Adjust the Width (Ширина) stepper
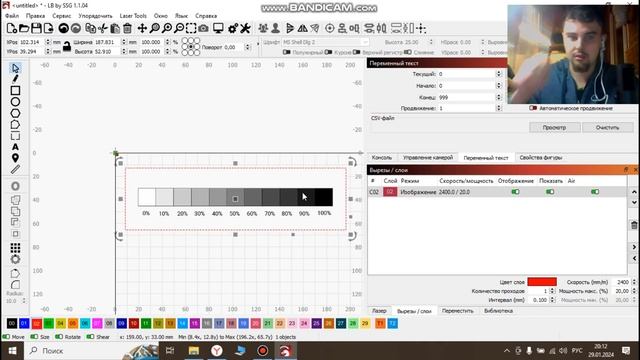 point(124,42)
